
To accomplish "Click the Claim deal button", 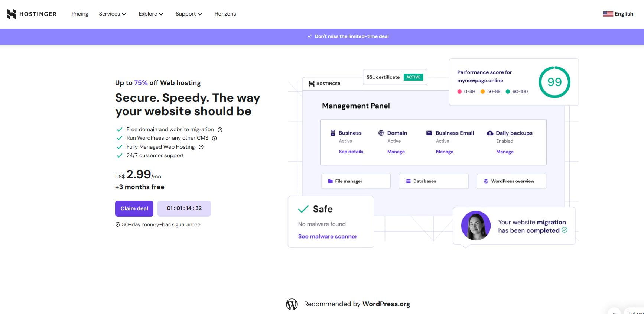I will (134, 208).
